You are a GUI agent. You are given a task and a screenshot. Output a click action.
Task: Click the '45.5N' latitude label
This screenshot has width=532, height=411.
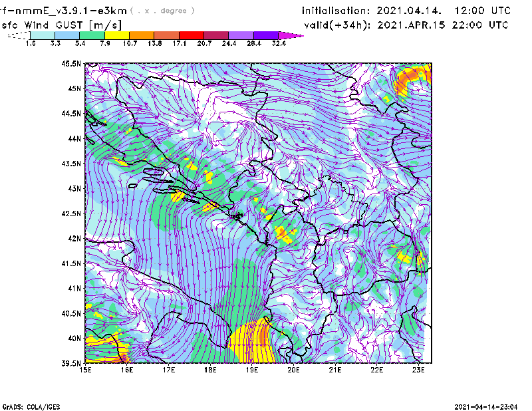(71, 64)
